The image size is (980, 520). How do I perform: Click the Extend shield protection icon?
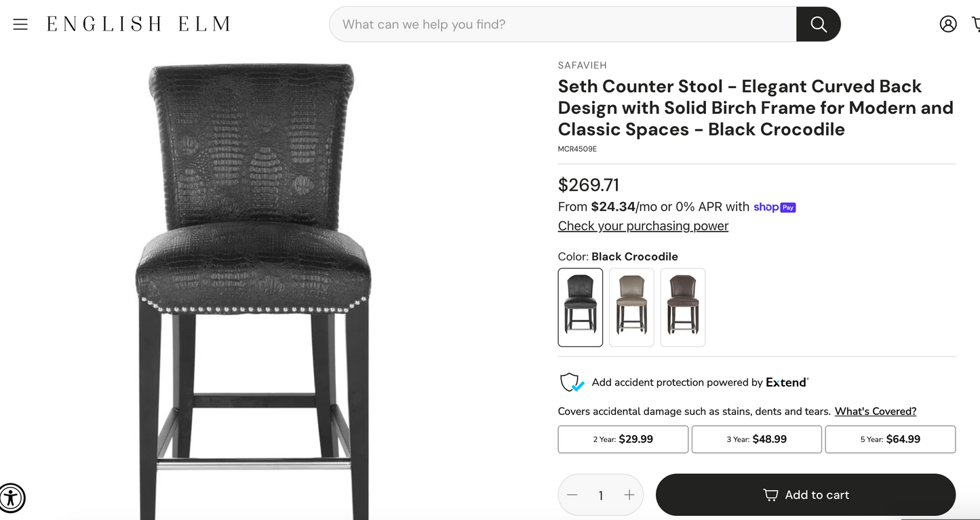pos(571,382)
